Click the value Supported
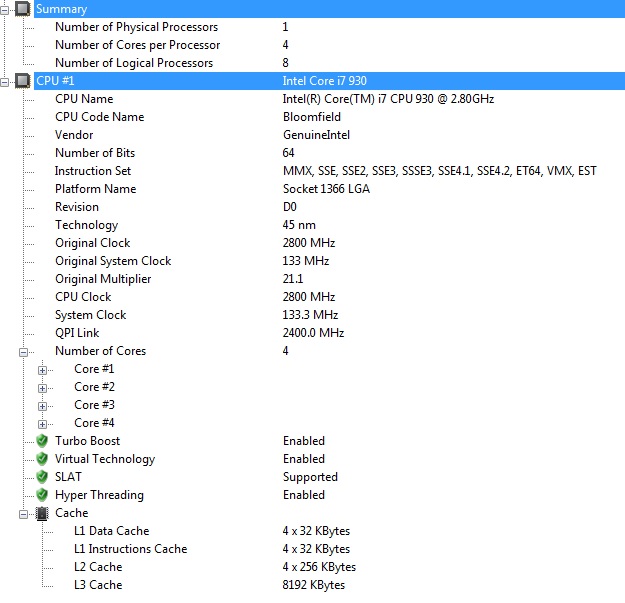 click(x=311, y=477)
